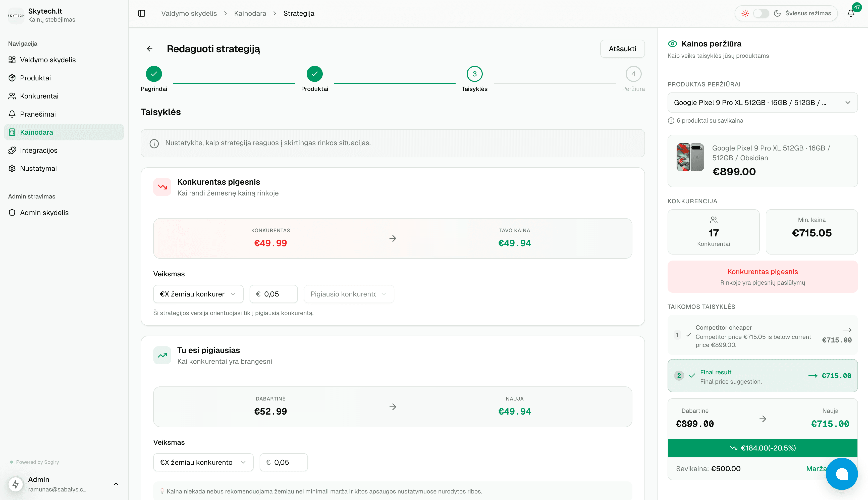Click the sun icon in theme switcher

click(745, 13)
